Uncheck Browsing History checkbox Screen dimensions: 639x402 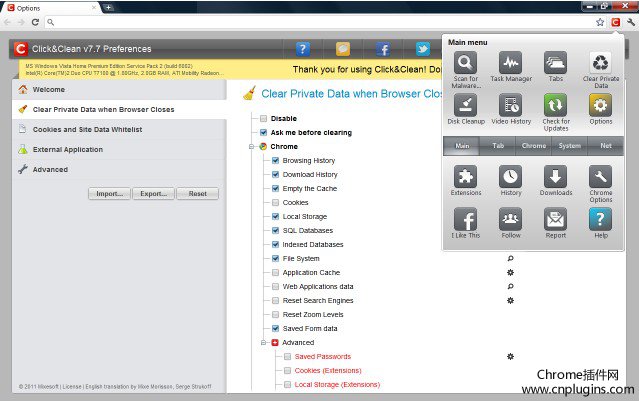click(275, 161)
